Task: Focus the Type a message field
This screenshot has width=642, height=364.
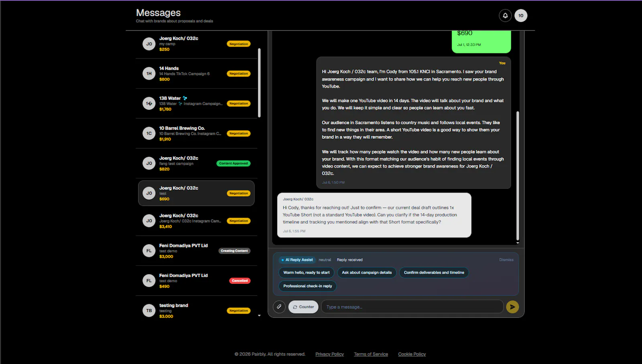Action: click(x=412, y=307)
